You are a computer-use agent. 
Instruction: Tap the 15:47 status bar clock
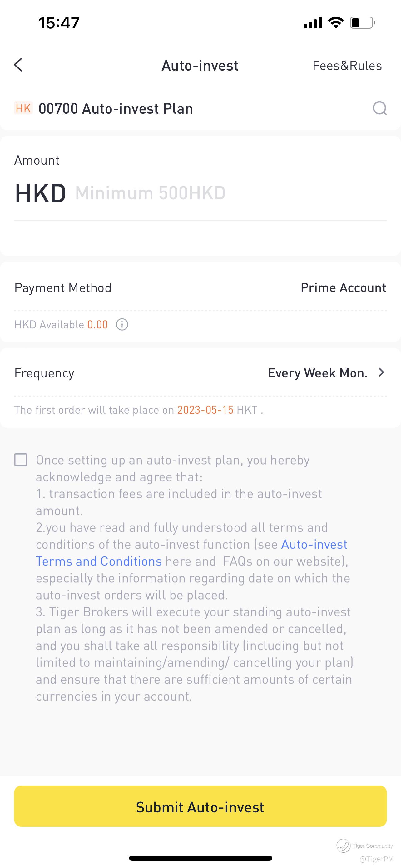[59, 23]
